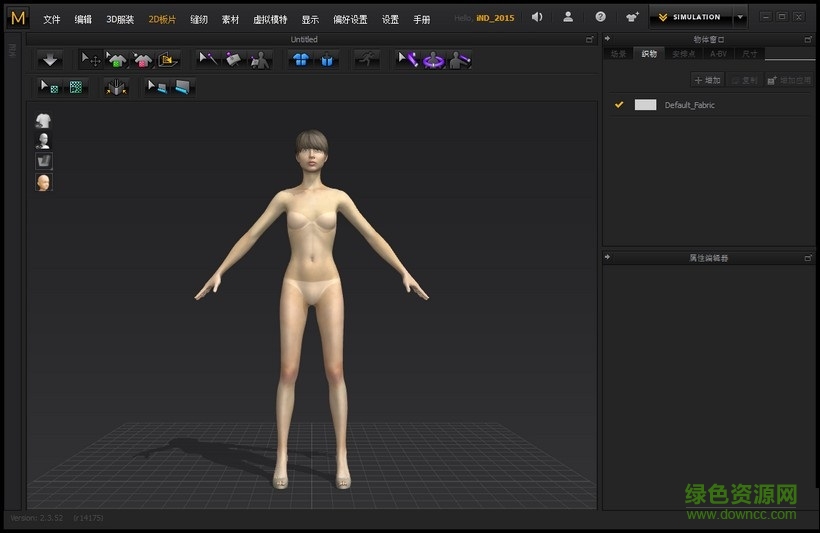Select the purple measuring ring avatar tool
Image resolution: width=820 pixels, height=533 pixels.
(433, 60)
